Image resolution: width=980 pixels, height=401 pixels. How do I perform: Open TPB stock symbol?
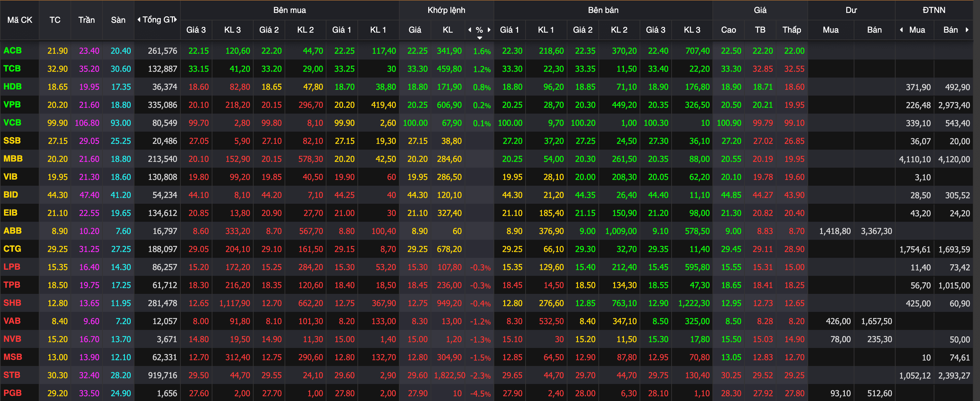[12, 285]
